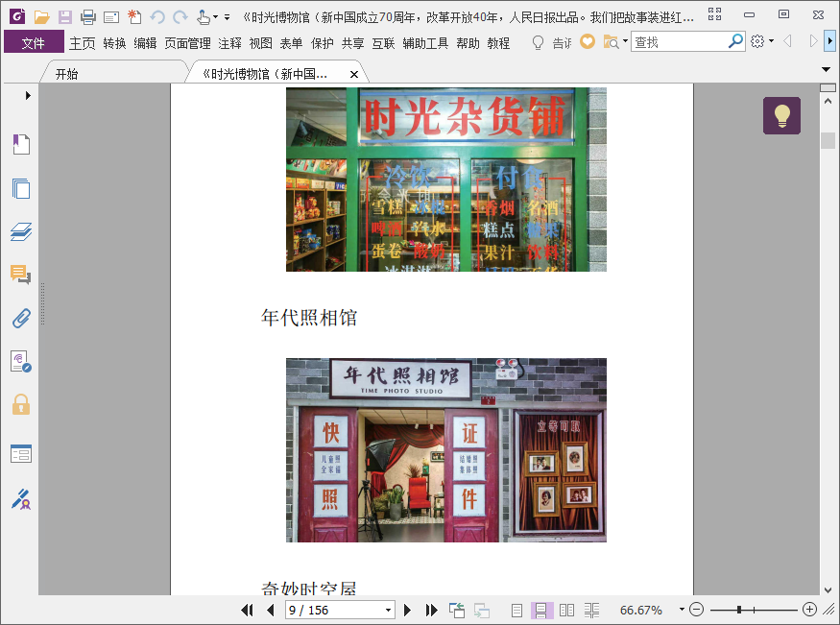
Task: Go to the previous view
Action: [457, 610]
